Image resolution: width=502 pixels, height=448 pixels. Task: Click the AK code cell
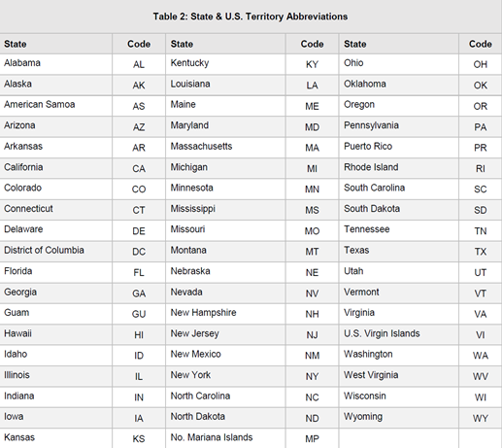pyautogui.click(x=139, y=86)
